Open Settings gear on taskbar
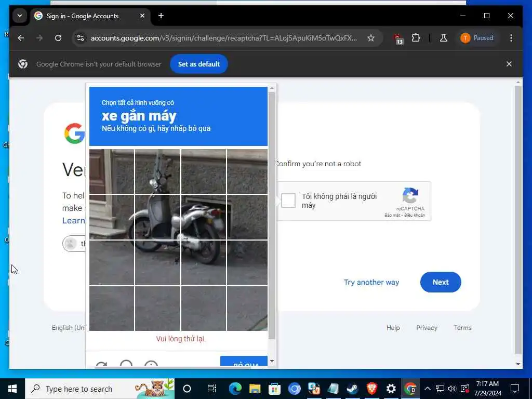Screen dimensions: 532x399 coord(391,389)
